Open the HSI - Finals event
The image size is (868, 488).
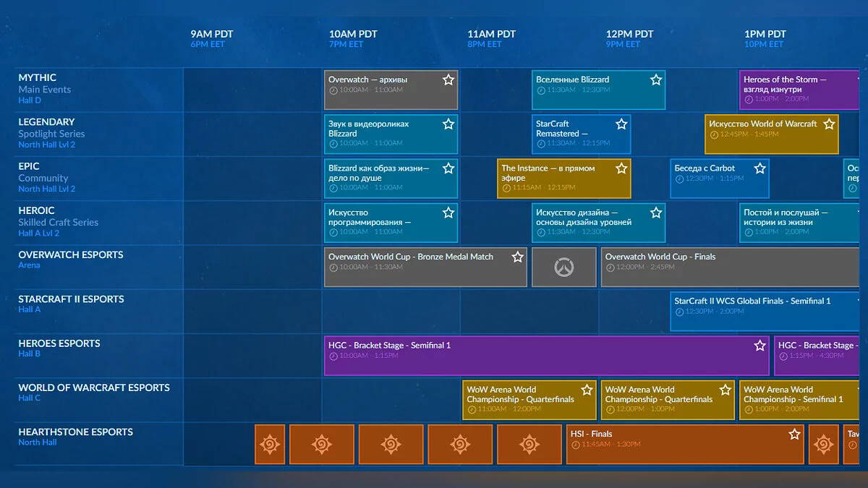pos(685,445)
